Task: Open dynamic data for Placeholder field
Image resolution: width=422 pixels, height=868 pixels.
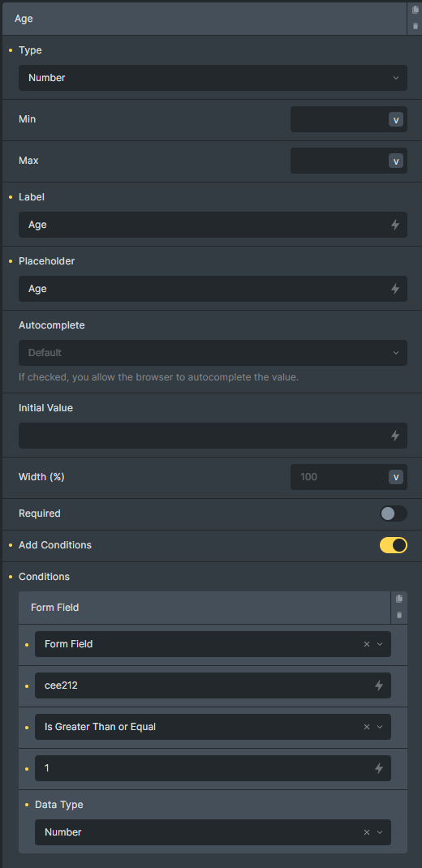Action: click(395, 289)
